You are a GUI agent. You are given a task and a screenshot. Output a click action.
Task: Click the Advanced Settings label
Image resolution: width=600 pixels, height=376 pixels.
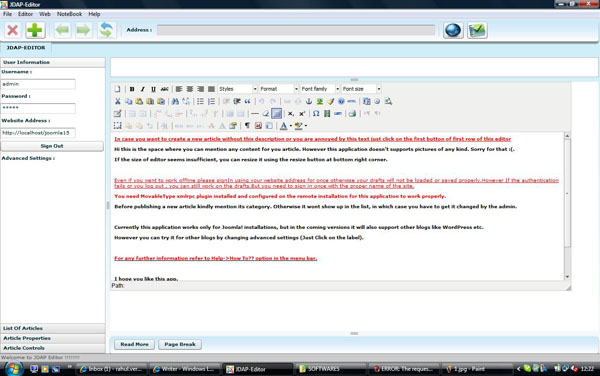(x=28, y=158)
